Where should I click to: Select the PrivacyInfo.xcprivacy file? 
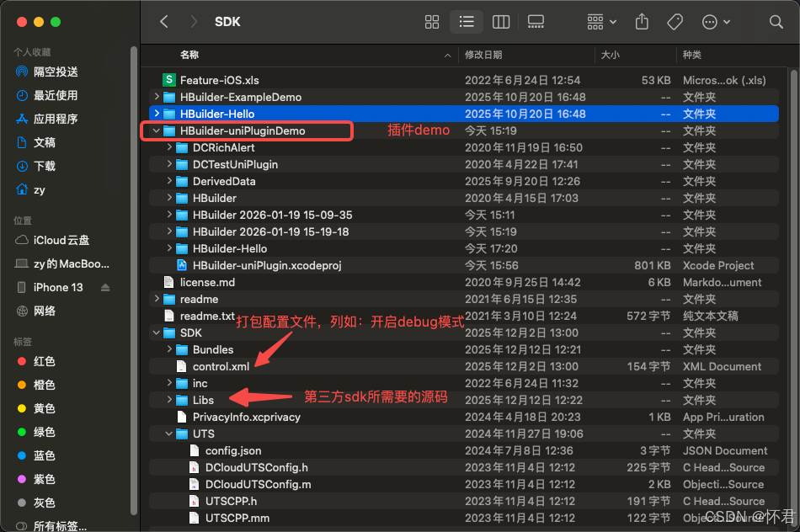pyautogui.click(x=464, y=417)
